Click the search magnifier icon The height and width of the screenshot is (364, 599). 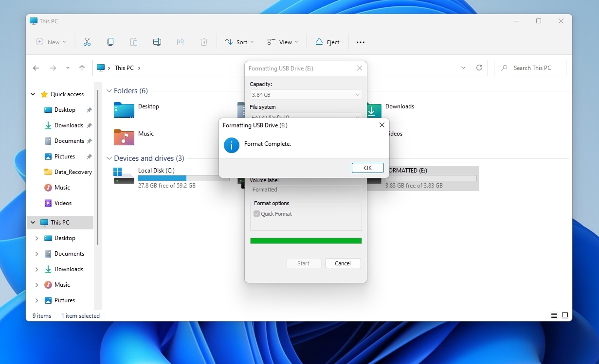point(505,68)
